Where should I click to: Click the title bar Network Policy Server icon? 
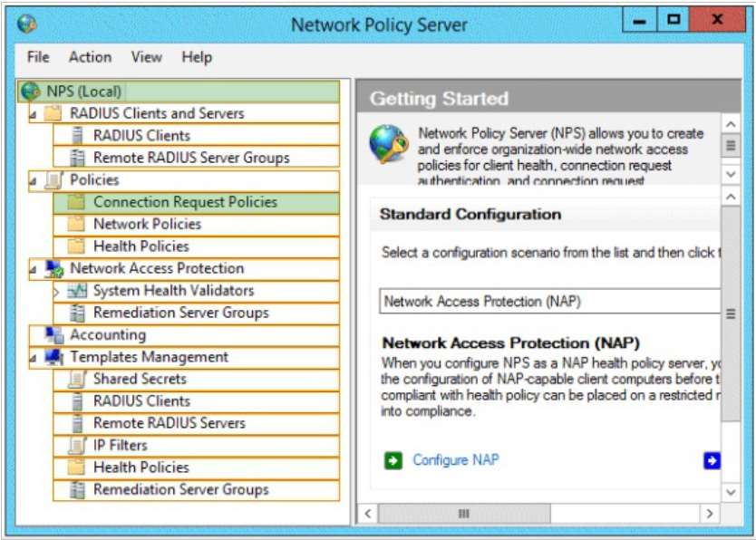(x=27, y=24)
